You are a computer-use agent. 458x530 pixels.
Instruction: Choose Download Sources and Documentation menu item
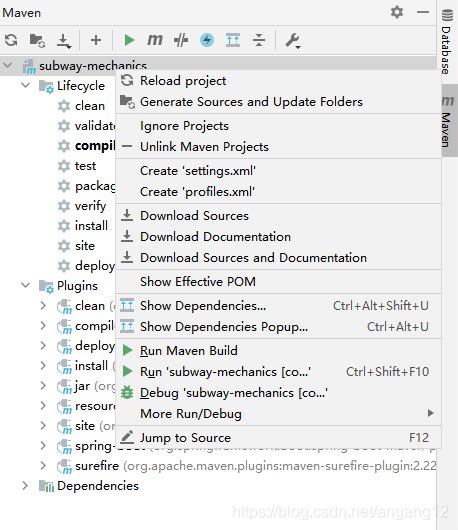pyautogui.click(x=278, y=258)
